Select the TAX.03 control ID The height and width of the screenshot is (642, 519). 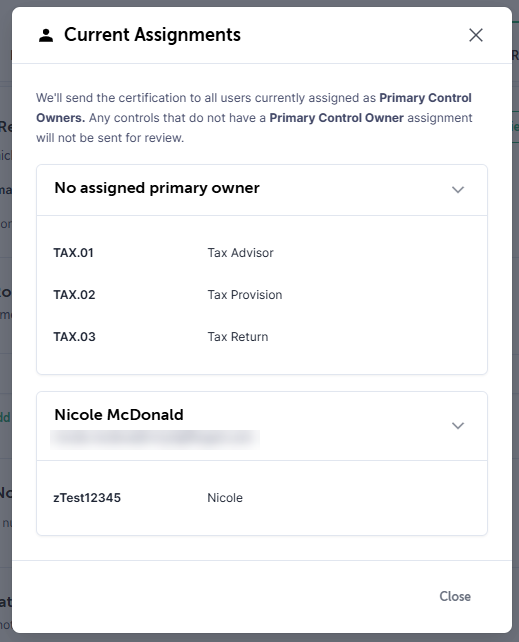coord(74,337)
